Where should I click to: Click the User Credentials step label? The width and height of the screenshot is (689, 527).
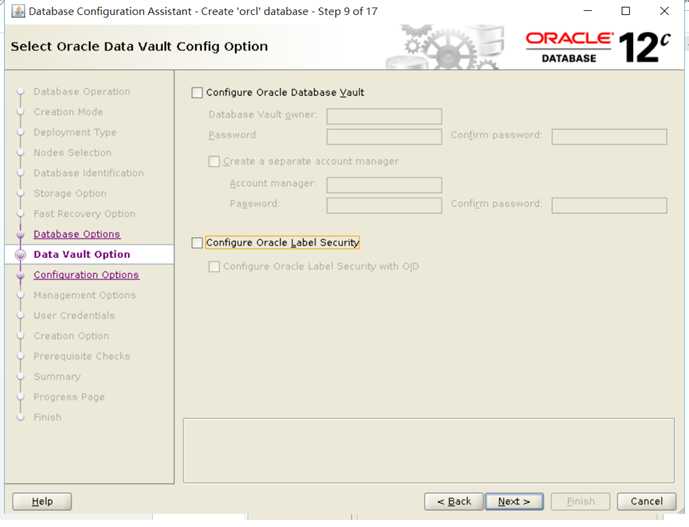point(74,316)
